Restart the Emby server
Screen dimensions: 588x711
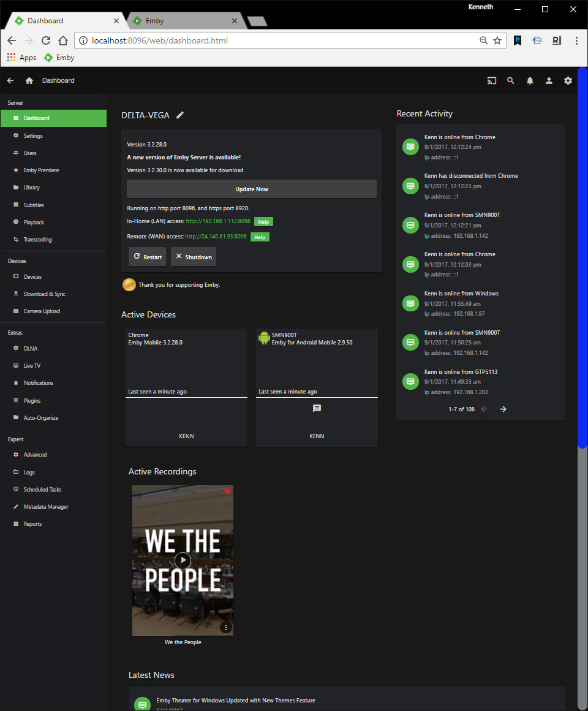pyautogui.click(x=147, y=257)
